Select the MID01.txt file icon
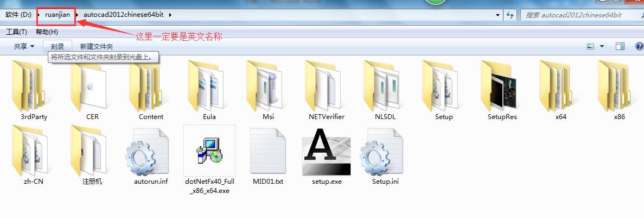 [268, 151]
